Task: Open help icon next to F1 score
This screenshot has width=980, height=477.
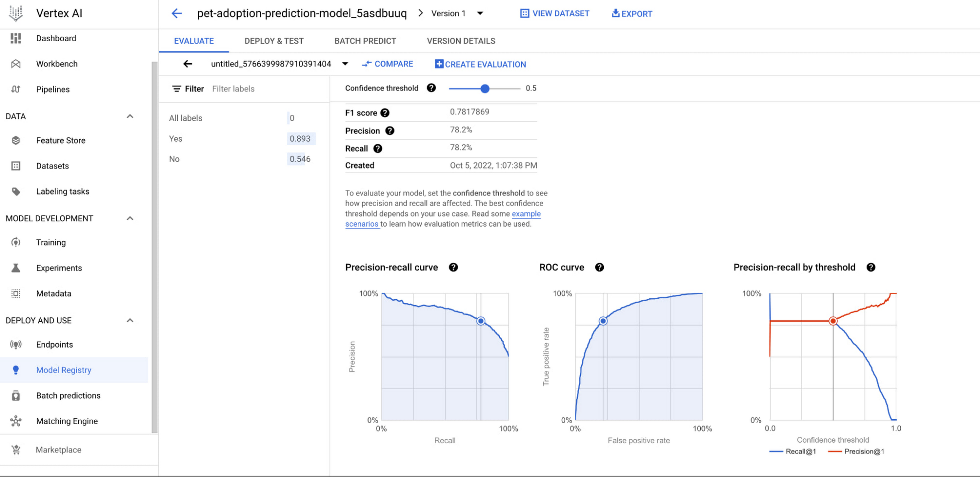Action: (385, 113)
